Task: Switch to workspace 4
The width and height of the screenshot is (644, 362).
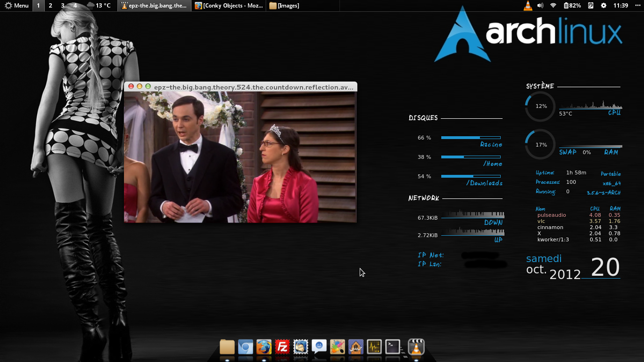Action: pyautogui.click(x=75, y=6)
